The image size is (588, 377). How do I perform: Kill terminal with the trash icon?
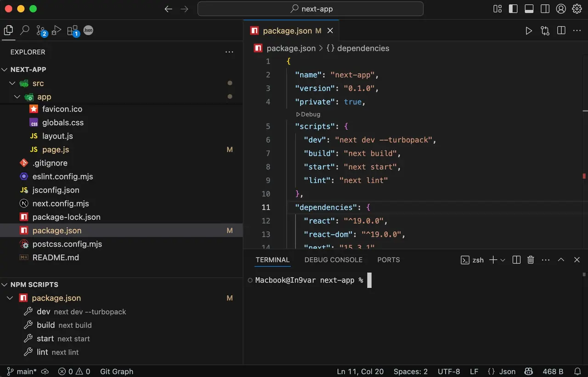tap(531, 260)
